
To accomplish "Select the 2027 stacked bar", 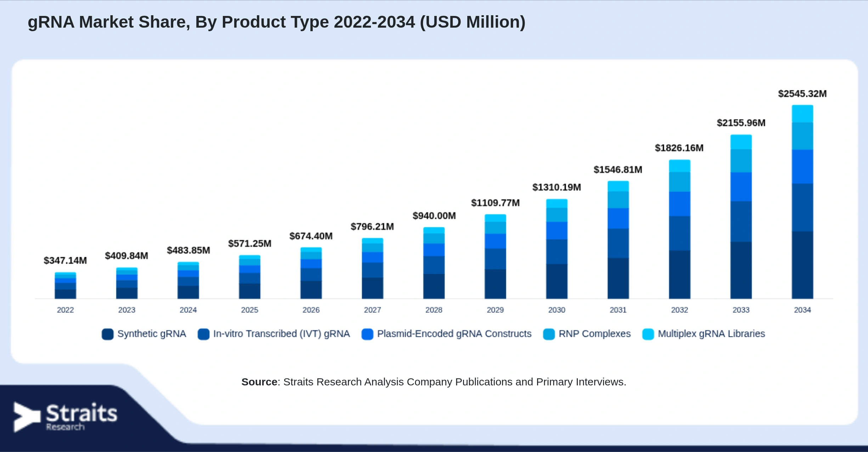I will click(372, 269).
